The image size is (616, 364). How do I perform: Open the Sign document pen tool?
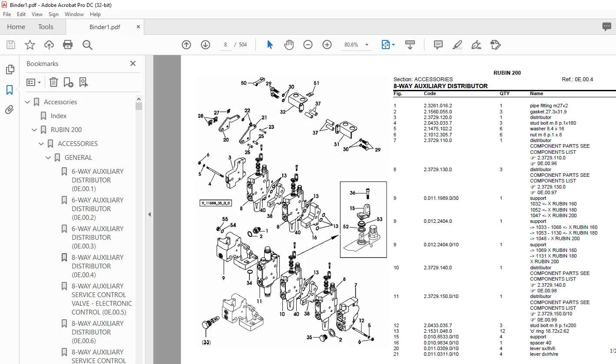click(476, 45)
